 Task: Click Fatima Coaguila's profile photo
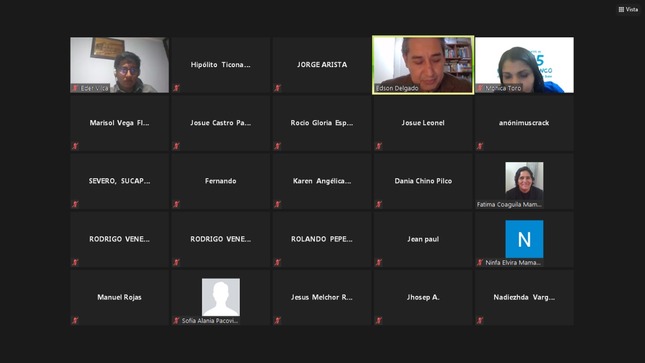[x=524, y=181]
